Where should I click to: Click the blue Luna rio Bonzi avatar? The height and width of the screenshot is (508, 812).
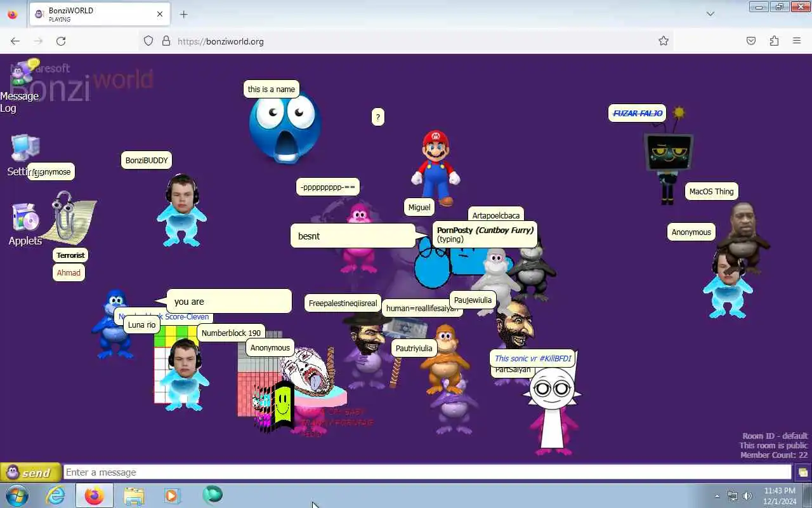pyautogui.click(x=113, y=325)
